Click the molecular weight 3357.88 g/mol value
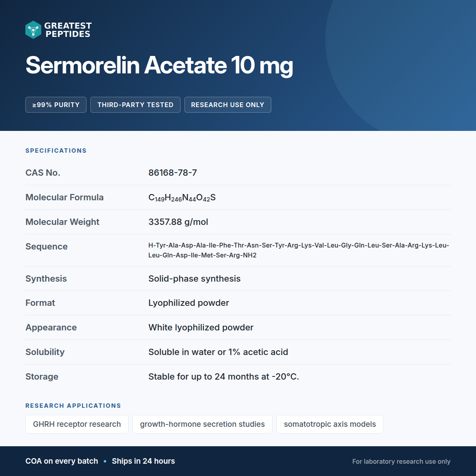This screenshot has width=476, height=476. pos(178,222)
